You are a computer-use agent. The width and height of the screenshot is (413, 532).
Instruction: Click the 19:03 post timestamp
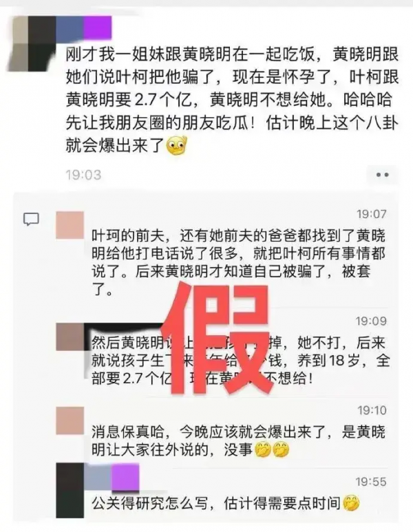pos(83,175)
